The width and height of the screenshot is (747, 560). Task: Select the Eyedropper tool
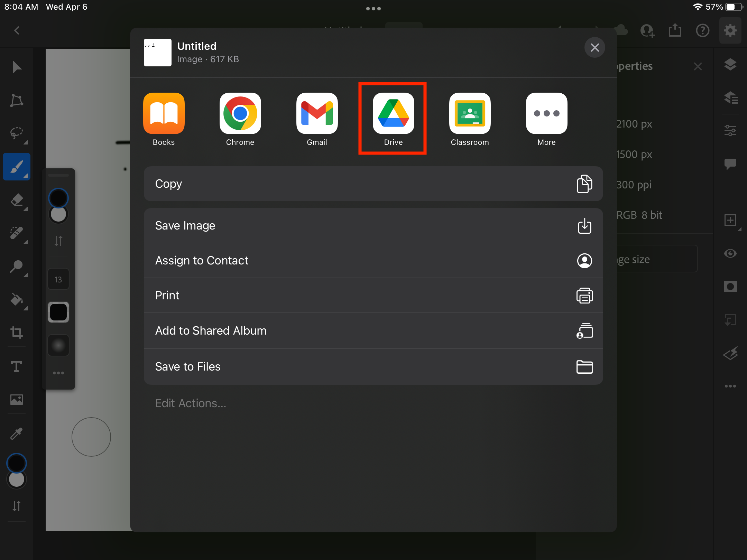pyautogui.click(x=16, y=433)
